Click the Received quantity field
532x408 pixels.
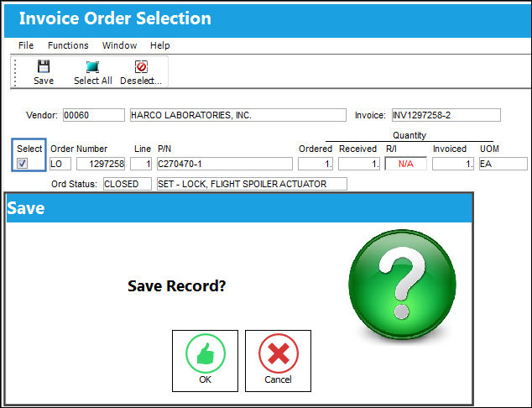(x=359, y=164)
